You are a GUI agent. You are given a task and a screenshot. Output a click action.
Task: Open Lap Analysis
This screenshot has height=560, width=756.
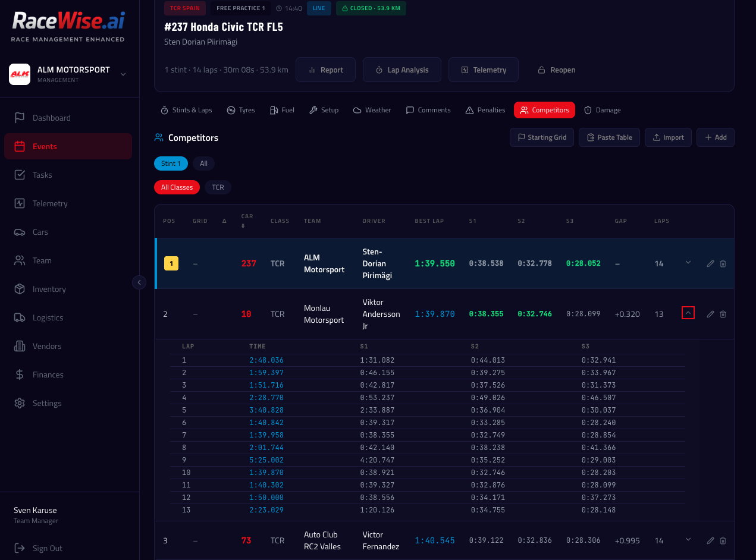tap(401, 70)
